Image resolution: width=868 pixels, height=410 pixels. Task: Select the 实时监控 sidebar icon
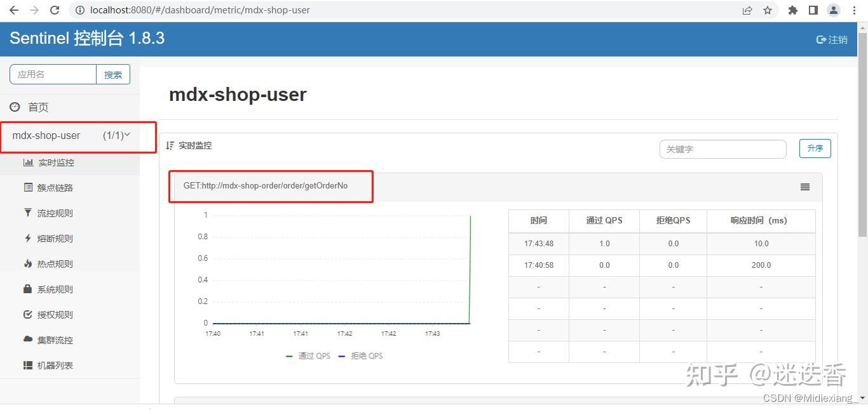(x=27, y=162)
